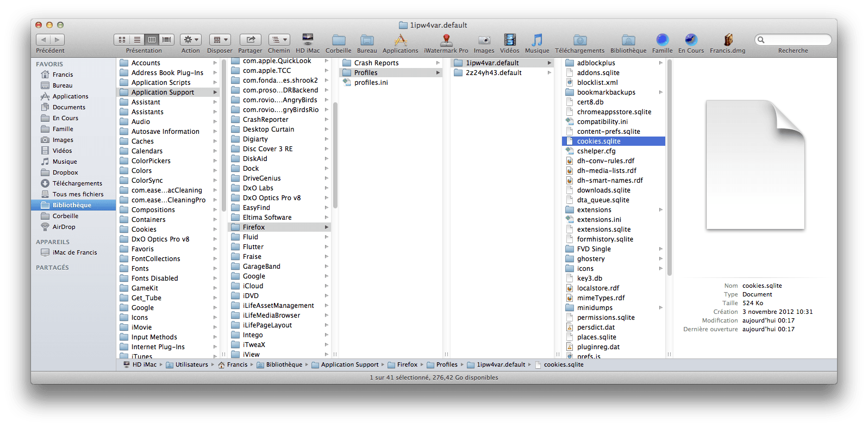Switch to Cover Flow view mode

167,40
